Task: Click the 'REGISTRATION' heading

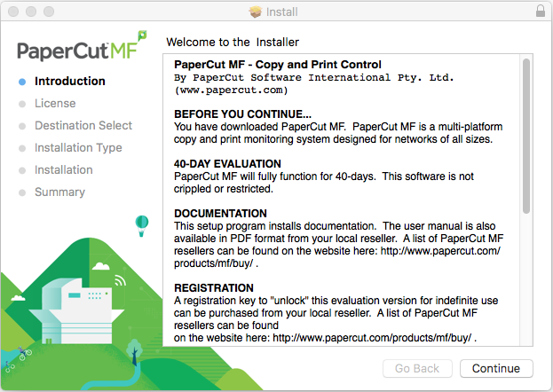Action: click(214, 288)
